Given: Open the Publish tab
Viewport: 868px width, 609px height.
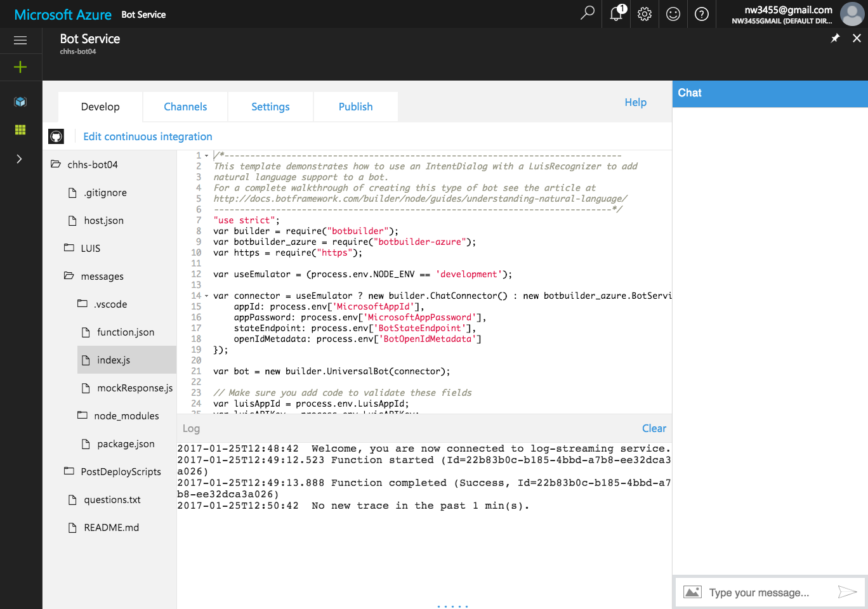Looking at the screenshot, I should 355,107.
